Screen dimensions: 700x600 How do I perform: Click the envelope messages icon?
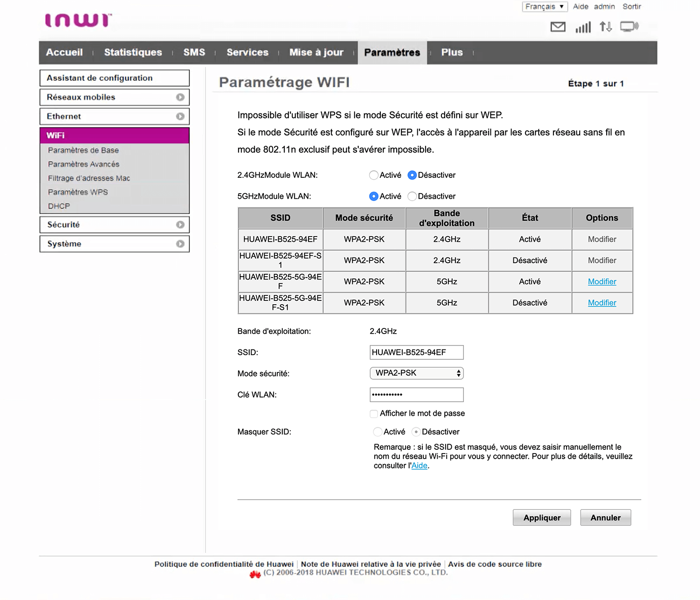click(x=558, y=27)
